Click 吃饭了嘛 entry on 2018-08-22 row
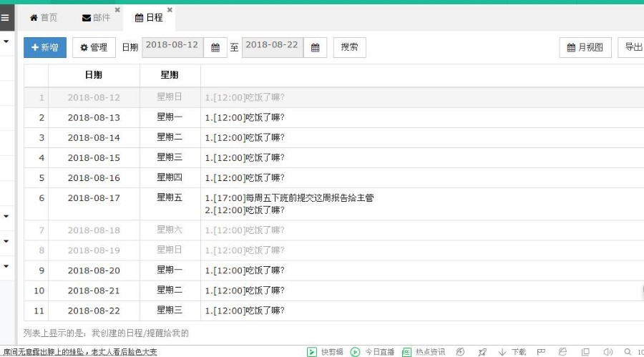Viewport: 644px width, 357px height. pyautogui.click(x=245, y=311)
